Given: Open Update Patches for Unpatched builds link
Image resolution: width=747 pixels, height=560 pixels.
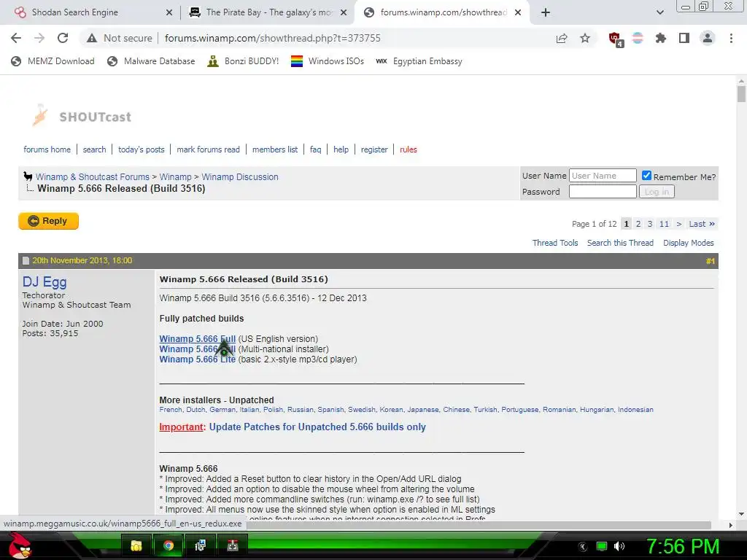Looking at the screenshot, I should (x=317, y=427).
